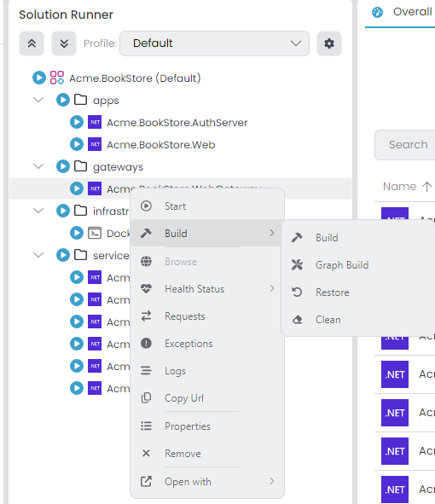The image size is (435, 504).
Task: Choose Properties from the context menu
Action: 207,426
